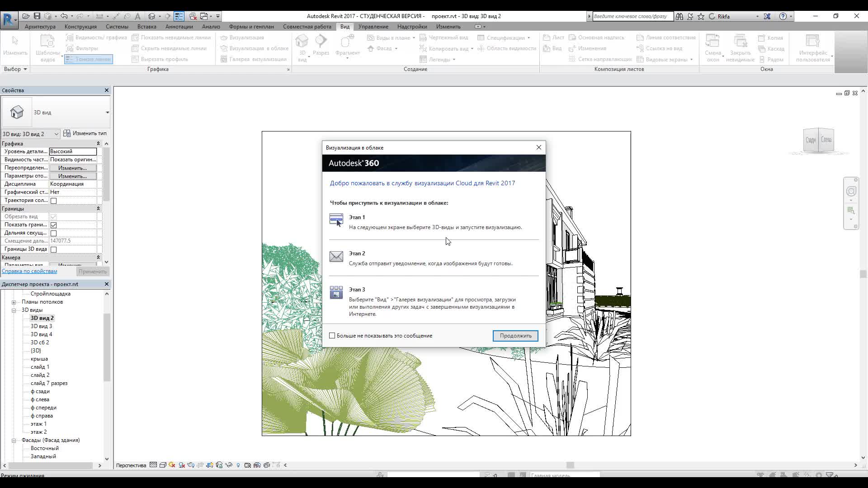Click the Изменить arrow tool

pyautogui.click(x=15, y=42)
